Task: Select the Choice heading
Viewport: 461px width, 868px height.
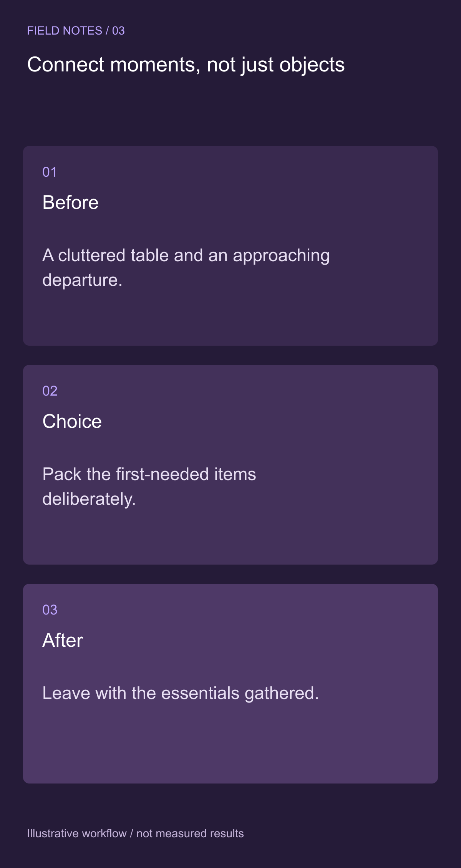Action: (x=72, y=421)
